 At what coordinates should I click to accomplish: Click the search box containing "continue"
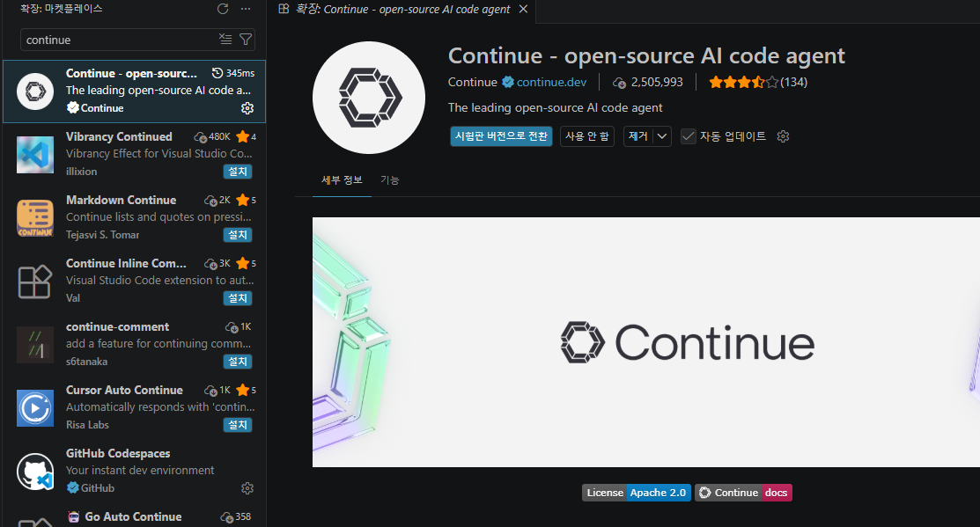click(x=119, y=40)
